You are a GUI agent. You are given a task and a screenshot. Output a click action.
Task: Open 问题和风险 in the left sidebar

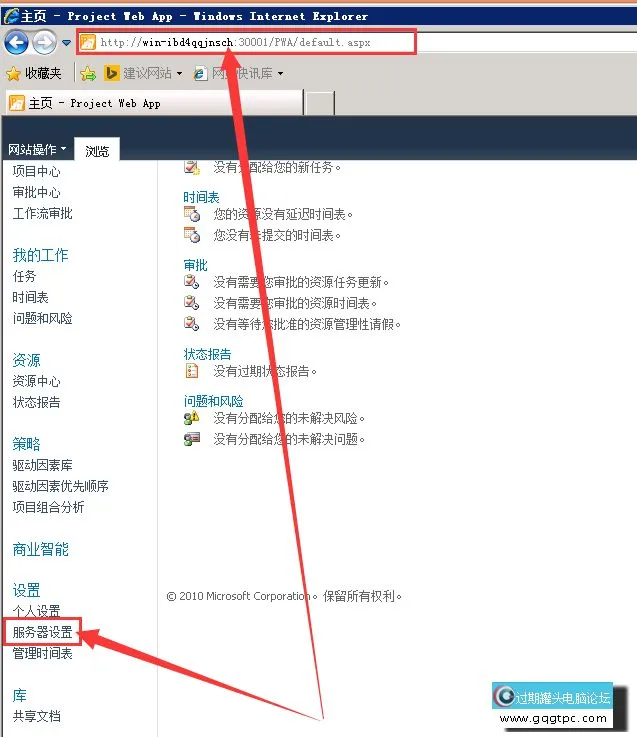click(x=42, y=318)
